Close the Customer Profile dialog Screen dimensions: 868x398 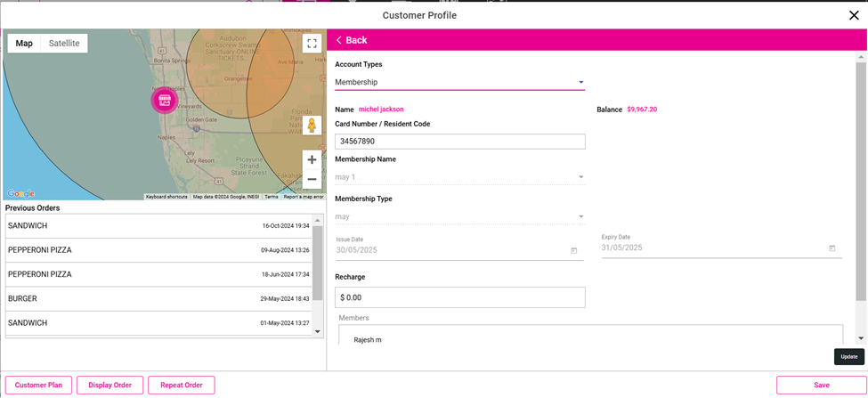(854, 15)
